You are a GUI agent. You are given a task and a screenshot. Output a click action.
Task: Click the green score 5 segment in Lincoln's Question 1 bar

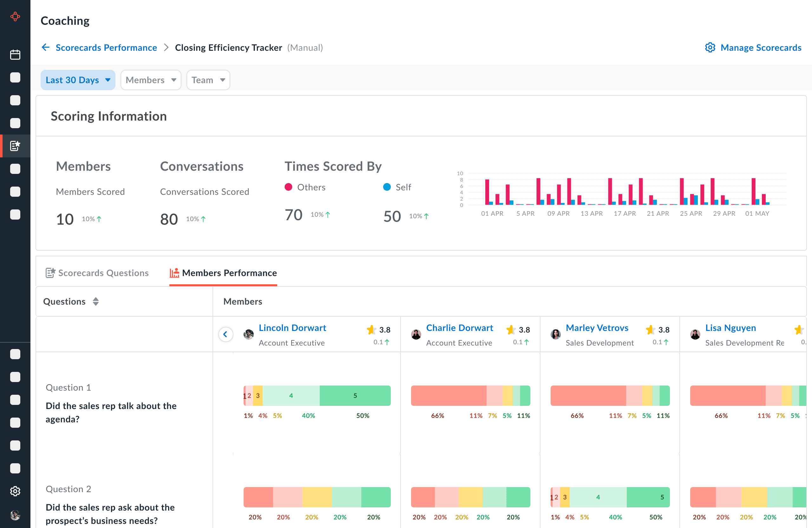pos(355,396)
